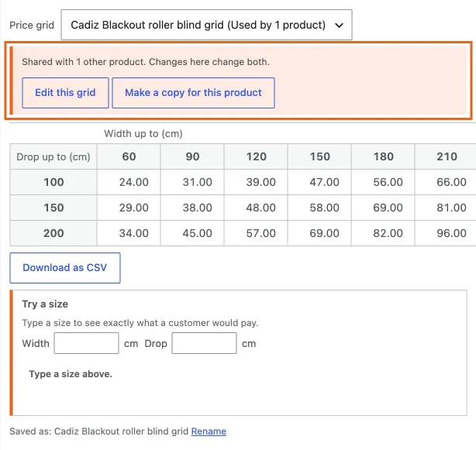Image resolution: width=476 pixels, height=450 pixels.
Task: Click the Try a size heading
Action: (x=45, y=304)
